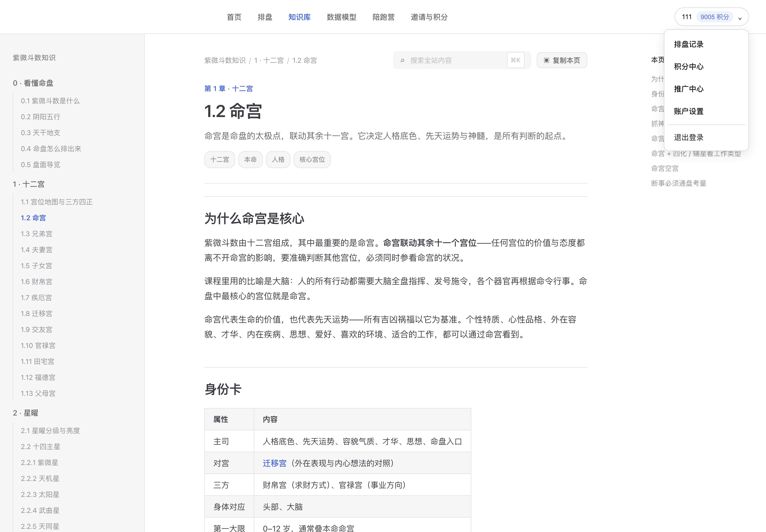Image resolution: width=766 pixels, height=532 pixels.
Task: Collapse the 0 · 看懂命盘 sidebar section
Action: (x=33, y=83)
